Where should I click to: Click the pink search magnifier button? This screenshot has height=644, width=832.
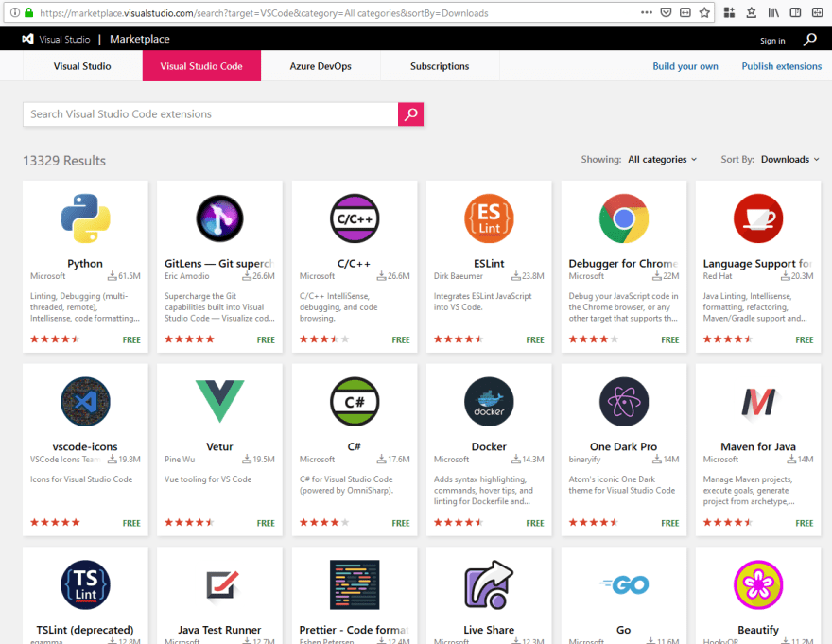[x=410, y=114]
